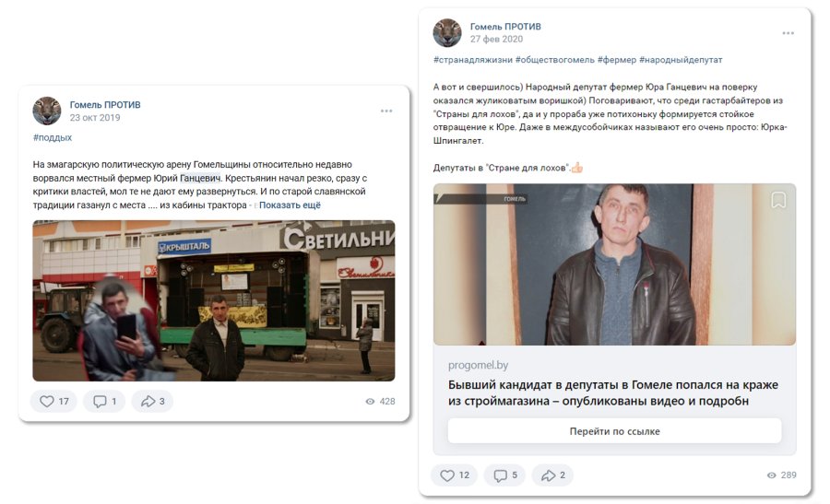Open the three-dot menu on 2020 post

pos(788,33)
